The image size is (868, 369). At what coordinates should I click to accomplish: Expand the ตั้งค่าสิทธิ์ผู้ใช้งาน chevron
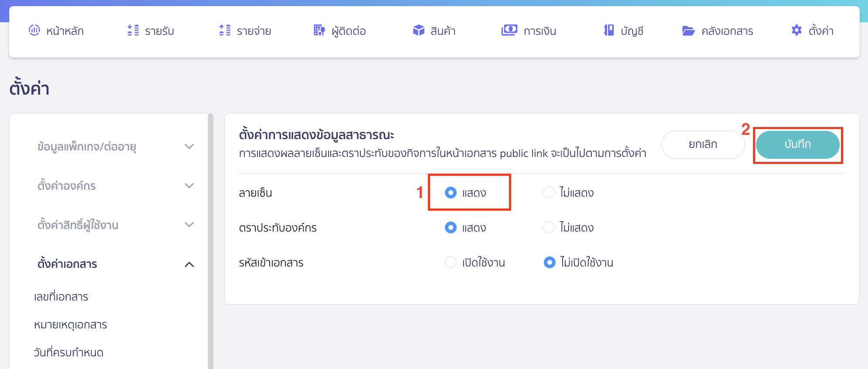189,225
